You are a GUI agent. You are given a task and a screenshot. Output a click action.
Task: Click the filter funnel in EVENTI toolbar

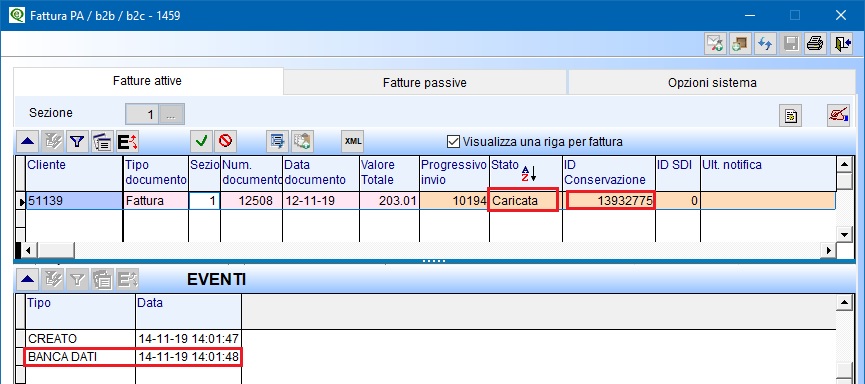pyautogui.click(x=77, y=280)
